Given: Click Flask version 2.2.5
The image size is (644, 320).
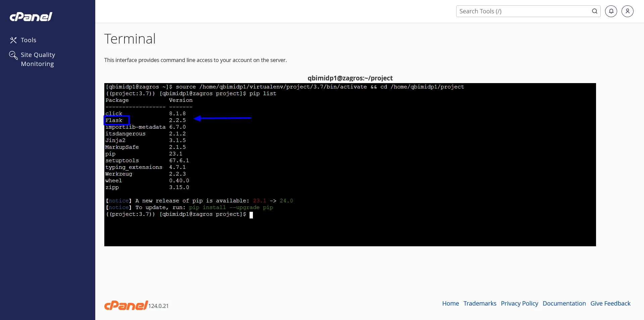Looking at the screenshot, I should (177, 120).
